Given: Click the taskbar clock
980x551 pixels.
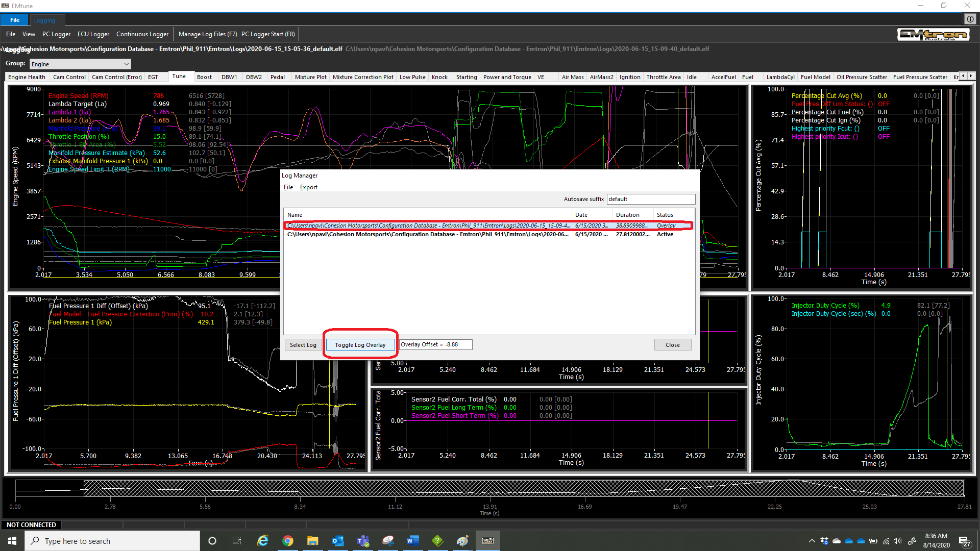Looking at the screenshot, I should coord(936,541).
